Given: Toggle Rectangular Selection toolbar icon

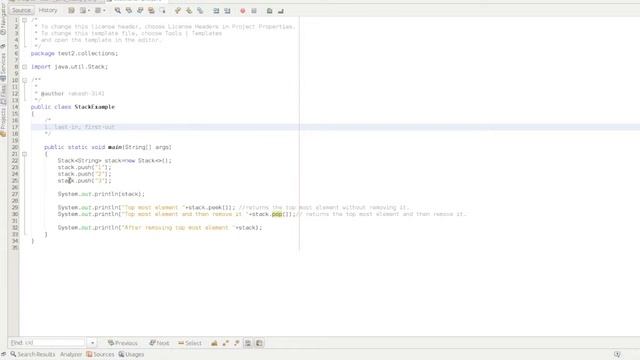Looking at the screenshot, I should click(x=162, y=11).
